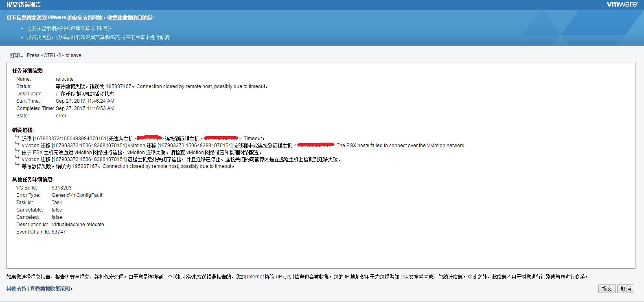
Task: Click the last stack line 等待数据失败
Action: pos(128,166)
